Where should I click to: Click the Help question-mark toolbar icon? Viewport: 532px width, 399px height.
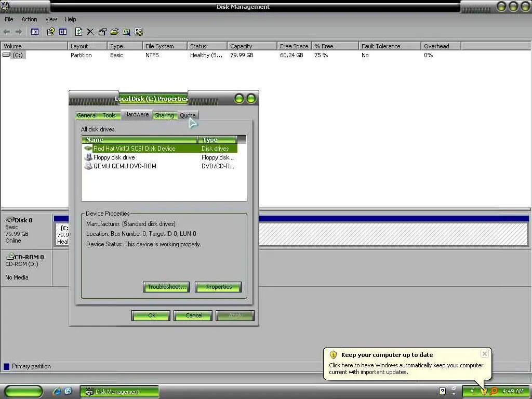[x=50, y=32]
